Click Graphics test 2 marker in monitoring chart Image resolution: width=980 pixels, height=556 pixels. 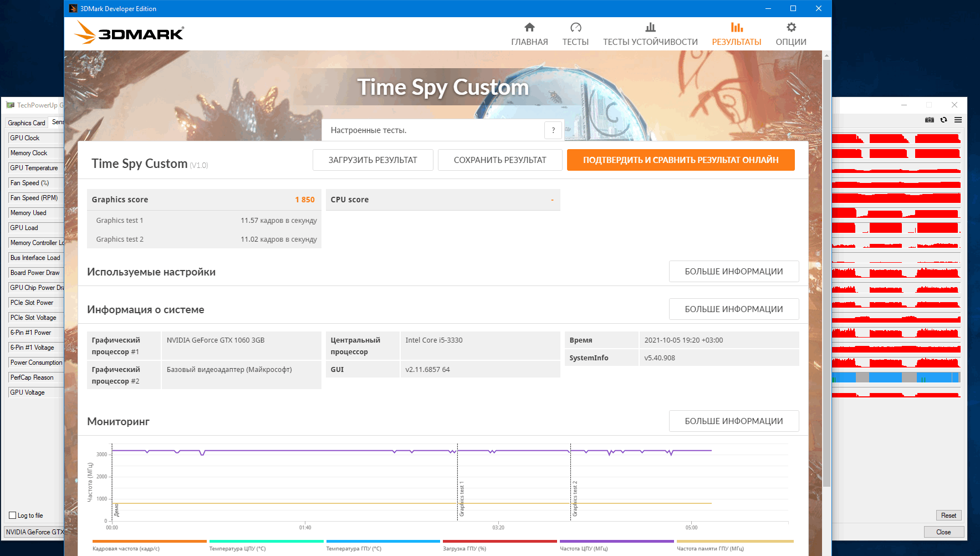click(x=575, y=499)
